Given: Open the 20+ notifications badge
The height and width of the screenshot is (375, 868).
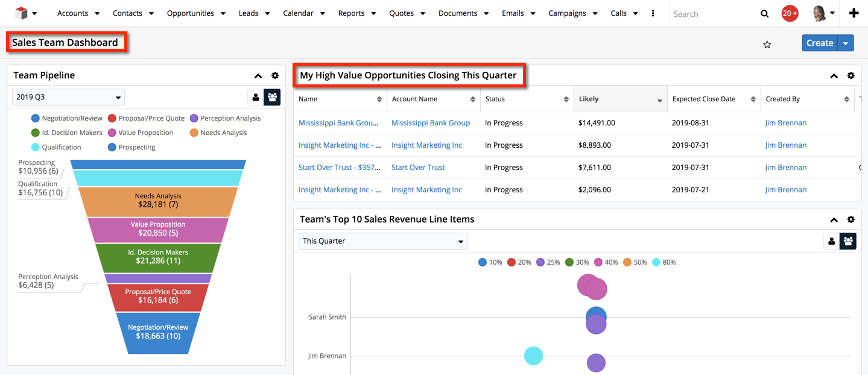Looking at the screenshot, I should 790,13.
